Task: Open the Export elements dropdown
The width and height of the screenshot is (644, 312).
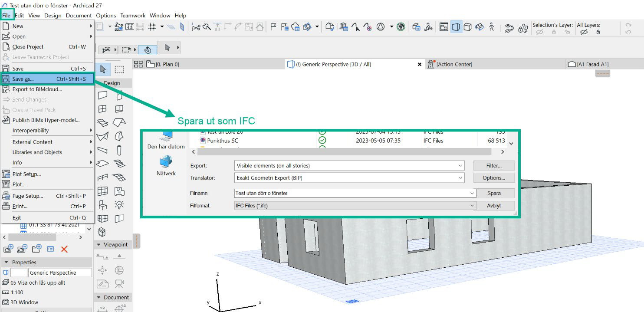Action: coord(349,165)
